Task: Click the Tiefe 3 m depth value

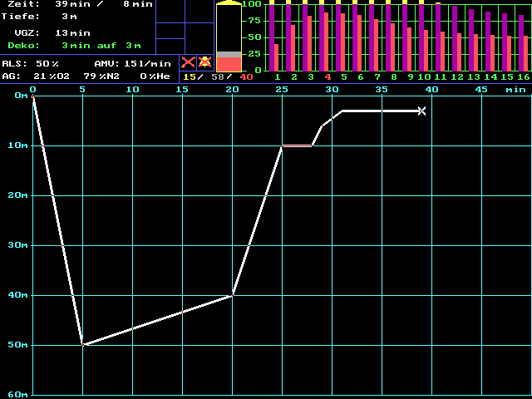Action: coord(69,17)
